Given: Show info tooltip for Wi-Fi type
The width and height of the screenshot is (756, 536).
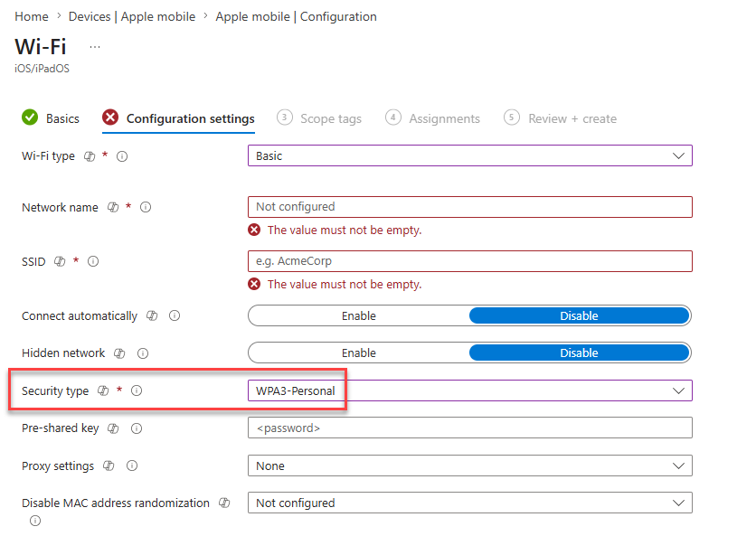Looking at the screenshot, I should pos(122,156).
